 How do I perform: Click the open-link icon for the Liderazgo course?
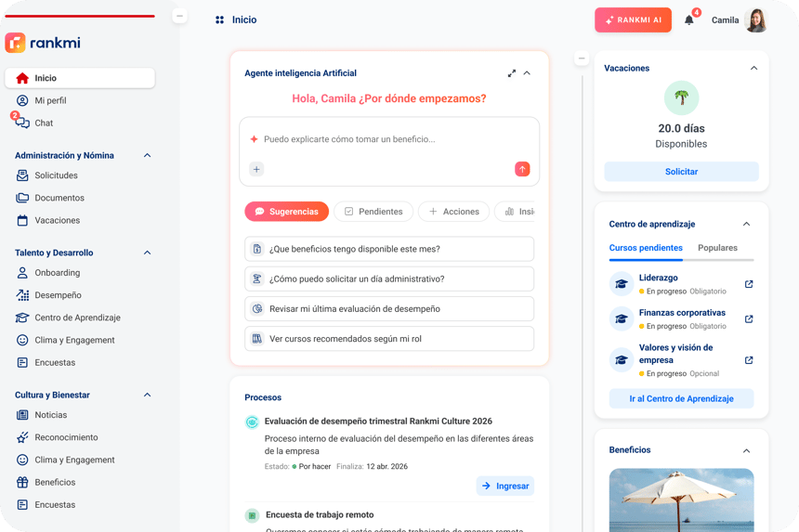(749, 284)
